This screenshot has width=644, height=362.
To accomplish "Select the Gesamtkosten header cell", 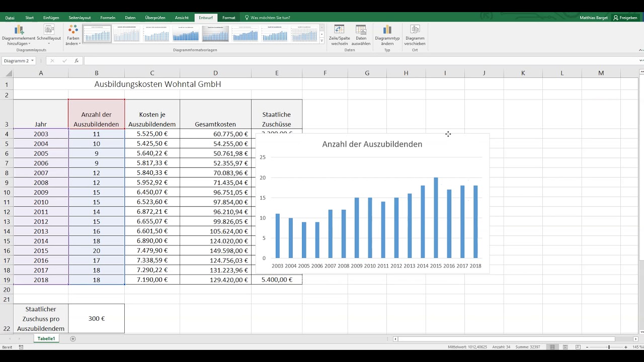I will coord(215,114).
